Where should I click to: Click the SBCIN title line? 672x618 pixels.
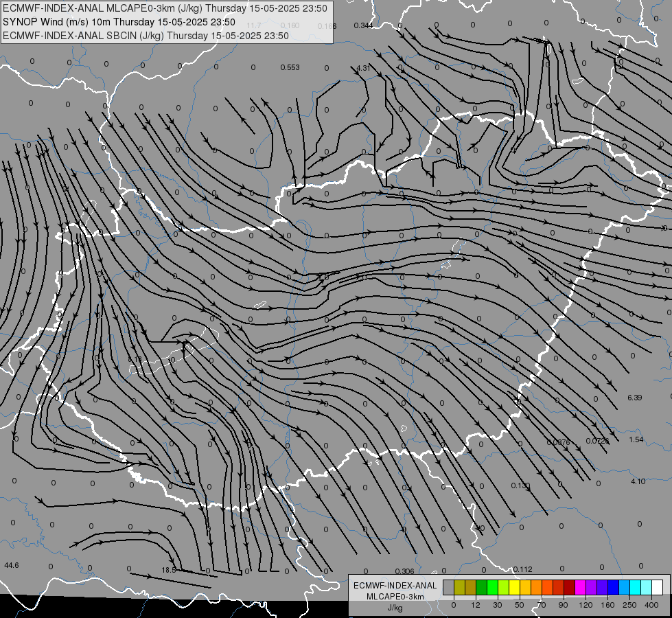pos(146,36)
